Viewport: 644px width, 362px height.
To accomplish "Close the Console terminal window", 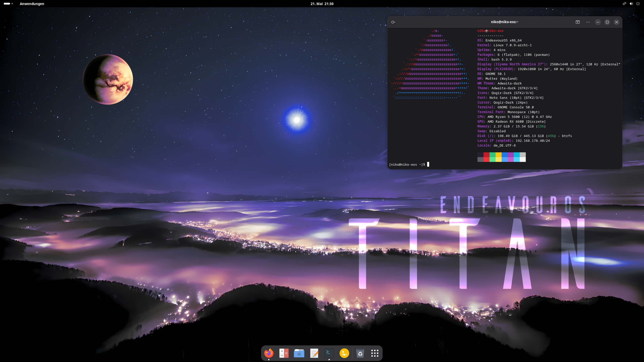I will (617, 22).
